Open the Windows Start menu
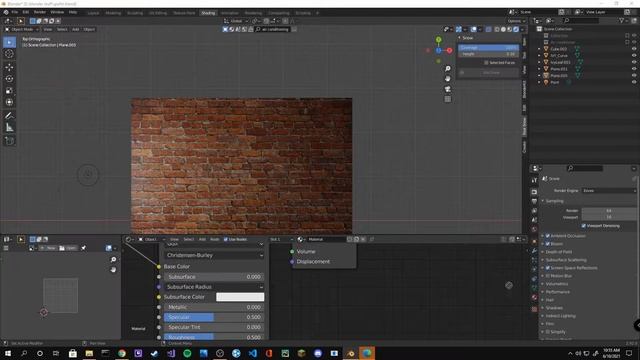Screen dimensions: 640x360 pyautogui.click(x=7, y=353)
